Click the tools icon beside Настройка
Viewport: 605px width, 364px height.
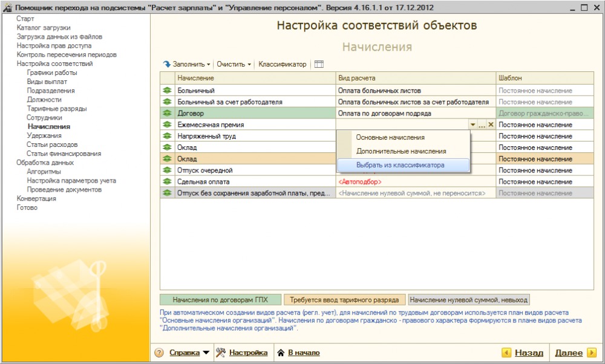220,353
